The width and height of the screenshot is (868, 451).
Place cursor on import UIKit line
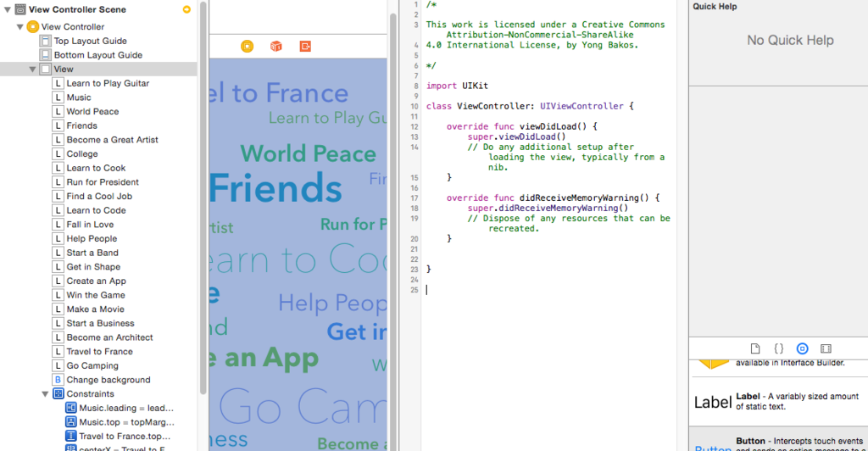pos(457,86)
